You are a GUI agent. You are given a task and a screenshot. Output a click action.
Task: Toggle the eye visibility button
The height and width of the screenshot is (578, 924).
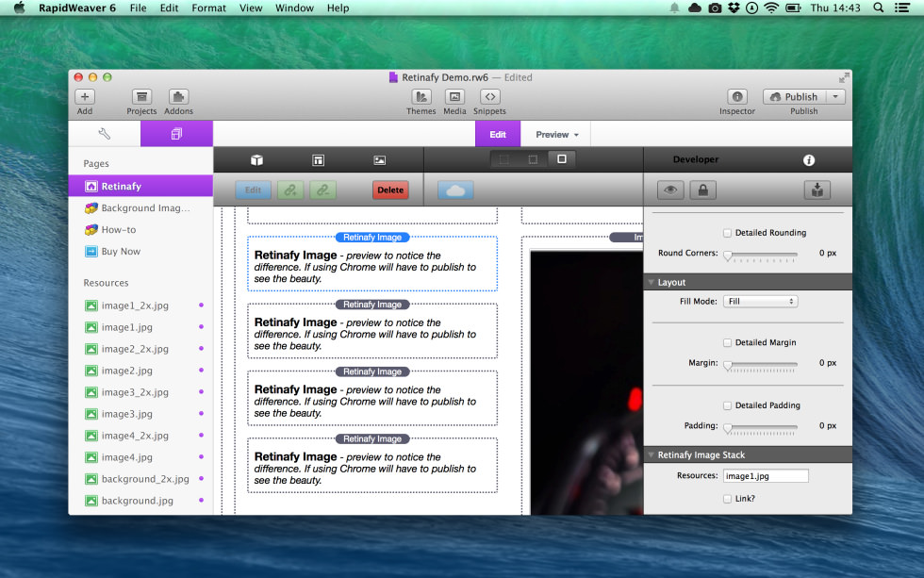pos(670,190)
